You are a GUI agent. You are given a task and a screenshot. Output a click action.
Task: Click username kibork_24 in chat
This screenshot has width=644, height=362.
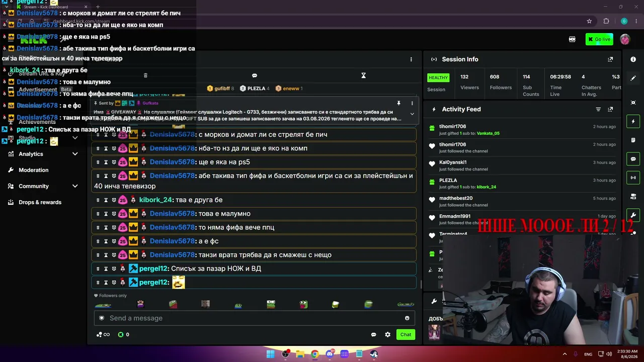pos(155,200)
